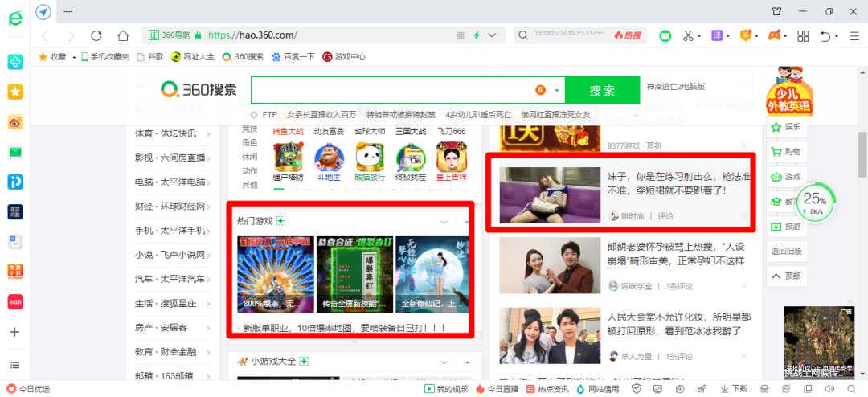Image resolution: width=868 pixels, height=397 pixels.
Task: Expand the address bar dropdown chevron
Action: point(492,35)
